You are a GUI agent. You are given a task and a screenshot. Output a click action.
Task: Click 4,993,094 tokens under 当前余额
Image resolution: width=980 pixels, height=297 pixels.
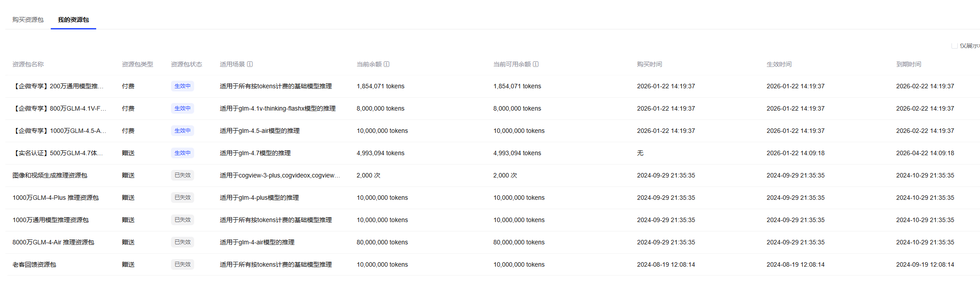tap(381, 153)
